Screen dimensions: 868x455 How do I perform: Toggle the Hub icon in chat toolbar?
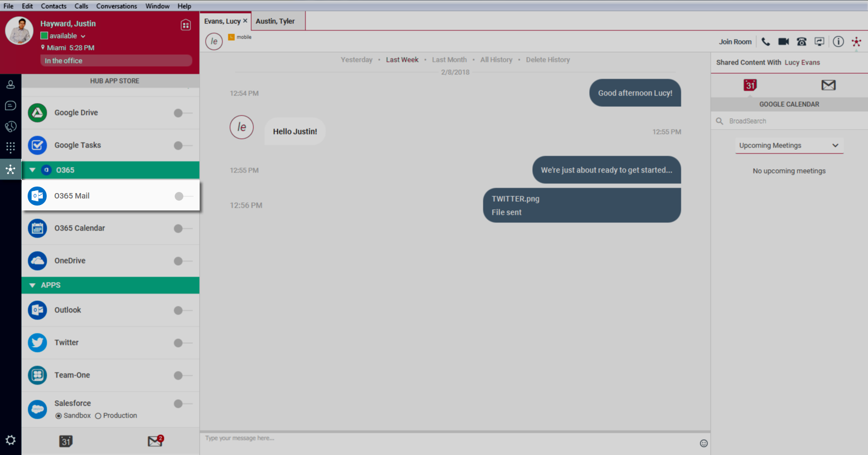pos(856,42)
